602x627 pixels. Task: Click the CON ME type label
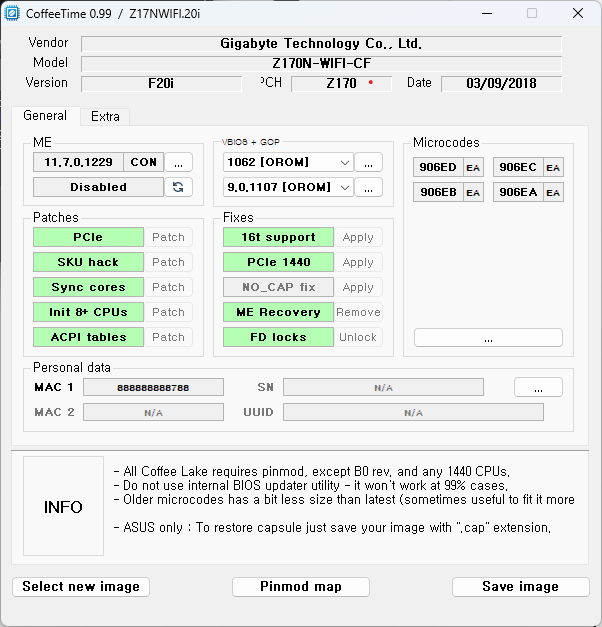click(144, 162)
